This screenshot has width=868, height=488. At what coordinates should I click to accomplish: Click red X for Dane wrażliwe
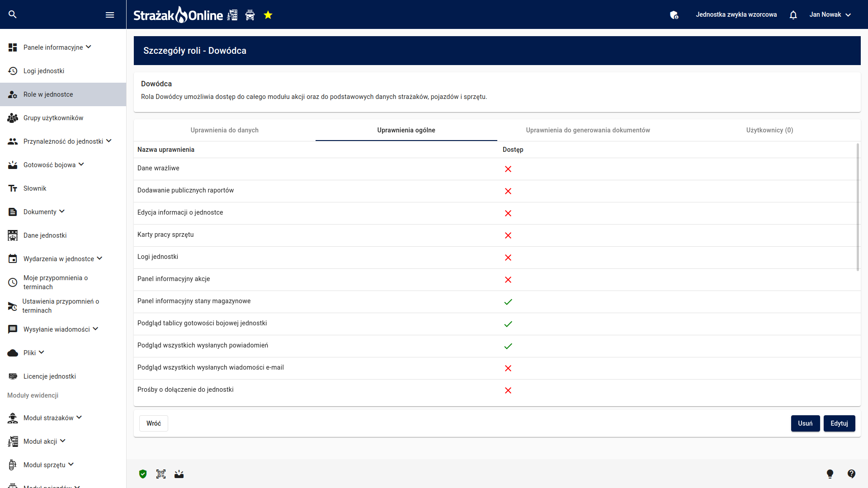508,169
